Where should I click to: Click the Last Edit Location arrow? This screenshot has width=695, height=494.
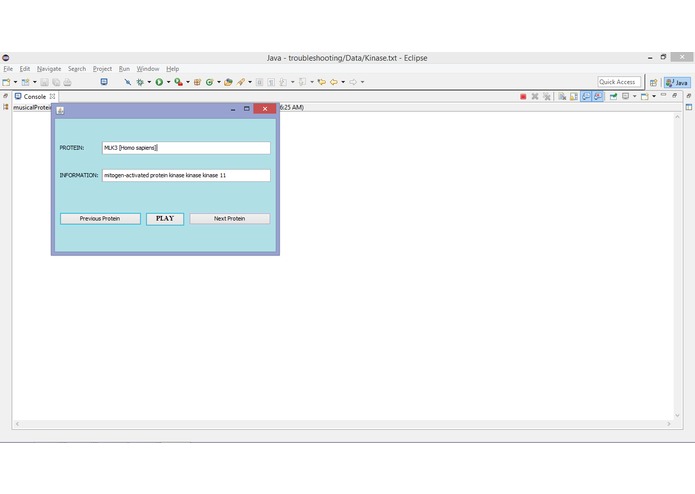(322, 82)
